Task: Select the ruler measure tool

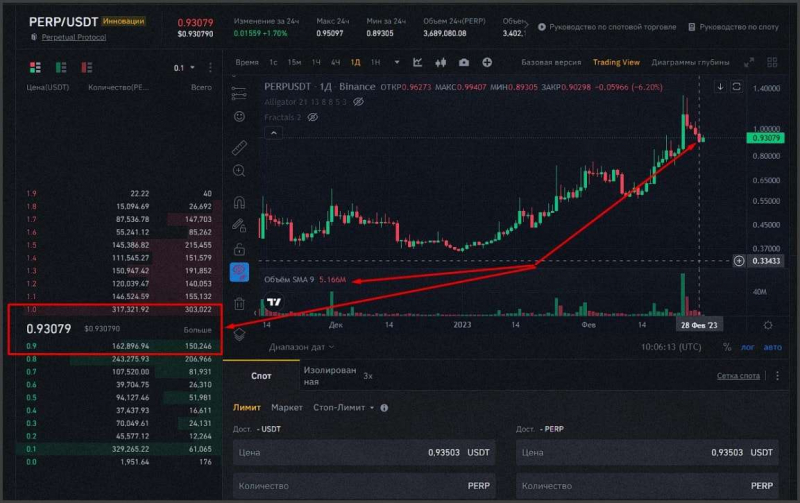Action: (239, 147)
